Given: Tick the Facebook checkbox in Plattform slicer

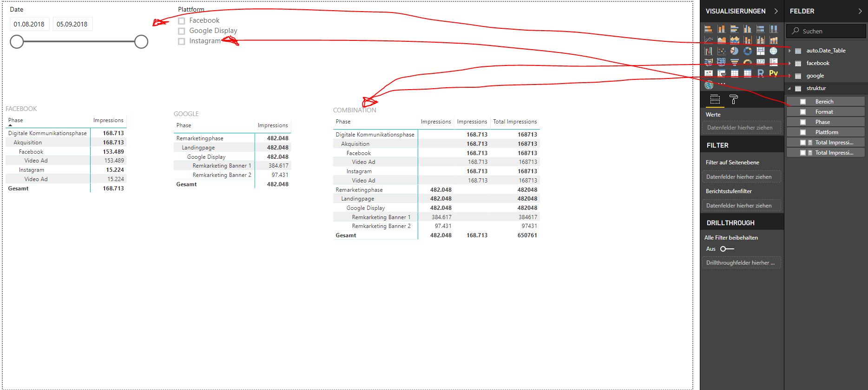Looking at the screenshot, I should pyautogui.click(x=182, y=21).
